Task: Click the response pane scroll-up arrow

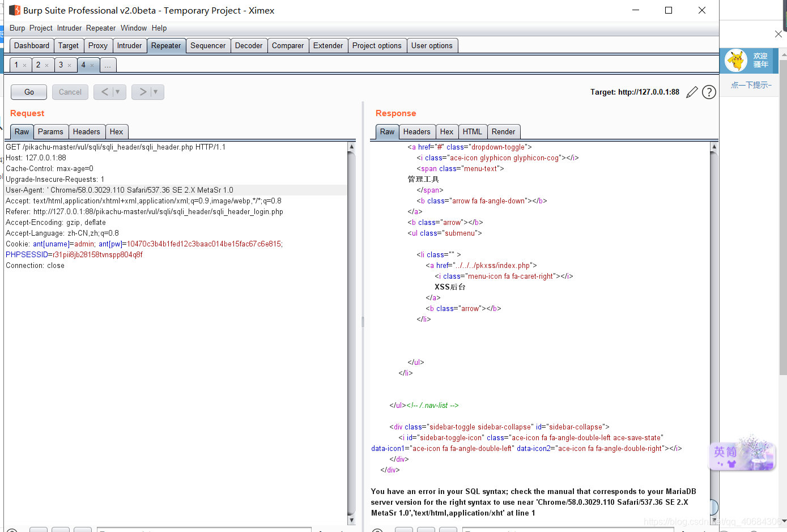Action: [714, 147]
